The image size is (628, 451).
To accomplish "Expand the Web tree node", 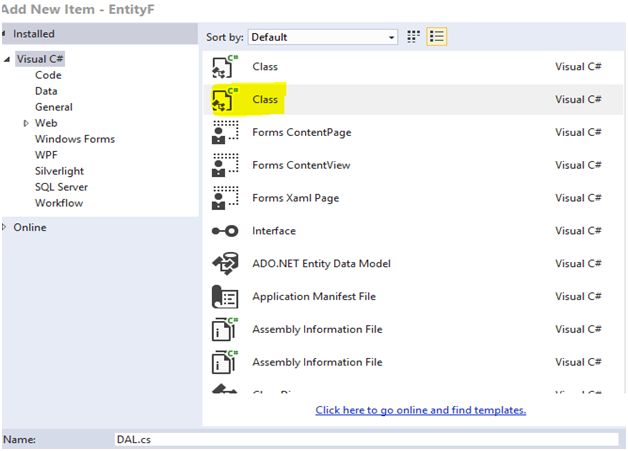I will [26, 123].
